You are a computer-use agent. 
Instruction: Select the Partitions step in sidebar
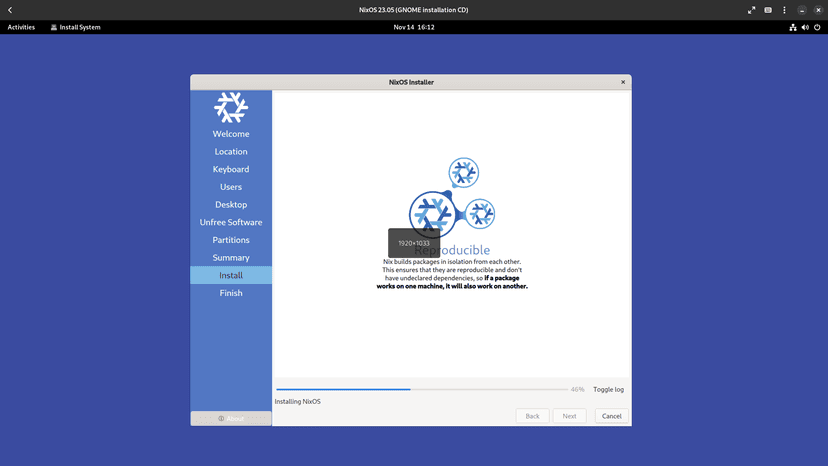coord(231,240)
